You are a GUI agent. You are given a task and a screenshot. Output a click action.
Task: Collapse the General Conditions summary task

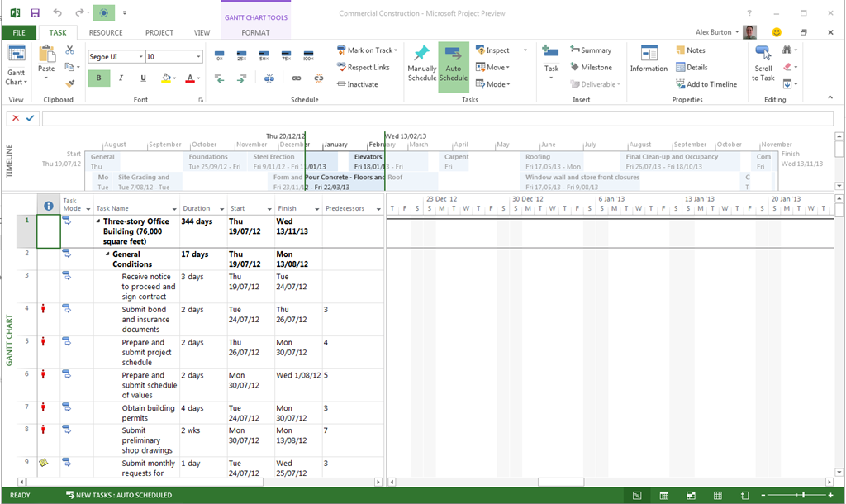click(107, 254)
